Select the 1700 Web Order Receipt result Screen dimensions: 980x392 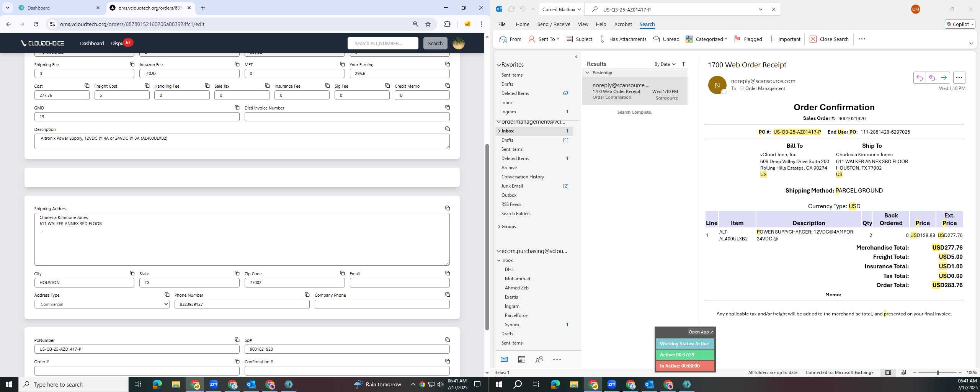point(635,91)
